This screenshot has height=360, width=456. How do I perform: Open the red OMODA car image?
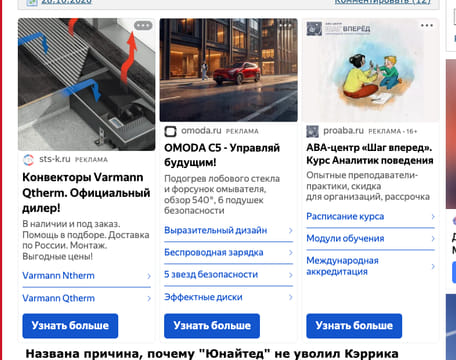coord(228,70)
